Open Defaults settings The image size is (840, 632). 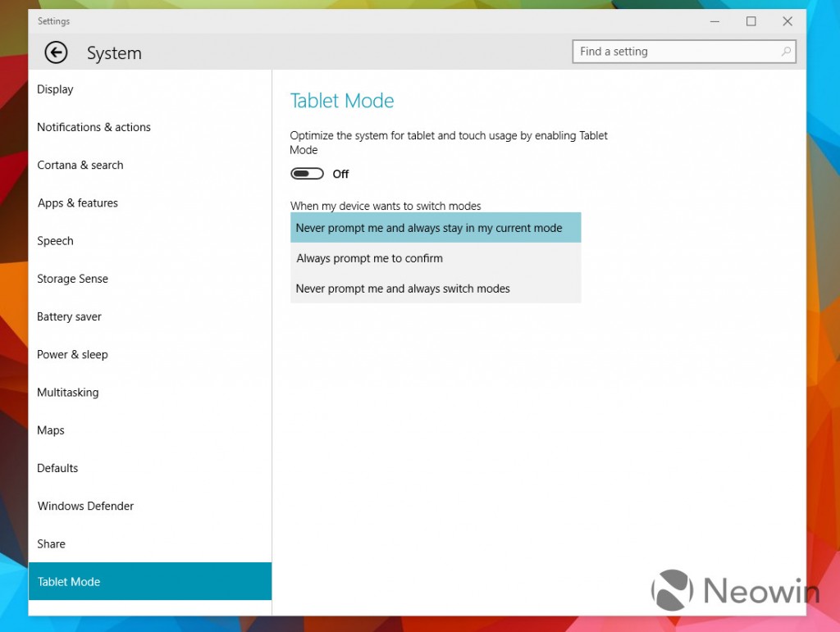[57, 468]
